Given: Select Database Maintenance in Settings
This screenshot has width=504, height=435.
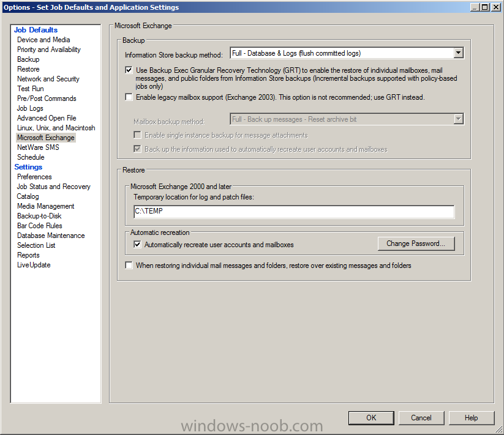Looking at the screenshot, I should pos(51,236).
